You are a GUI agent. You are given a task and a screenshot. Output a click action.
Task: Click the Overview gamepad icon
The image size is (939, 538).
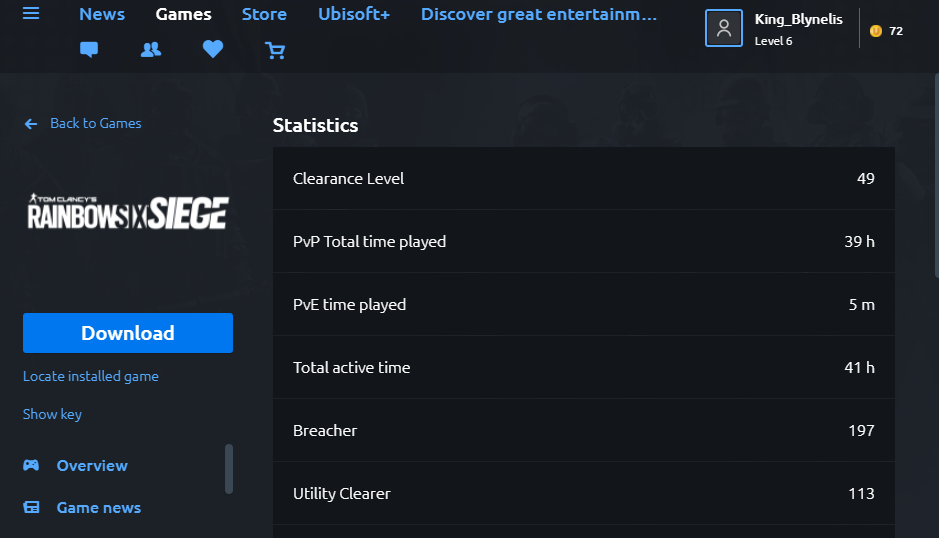[x=32, y=466]
